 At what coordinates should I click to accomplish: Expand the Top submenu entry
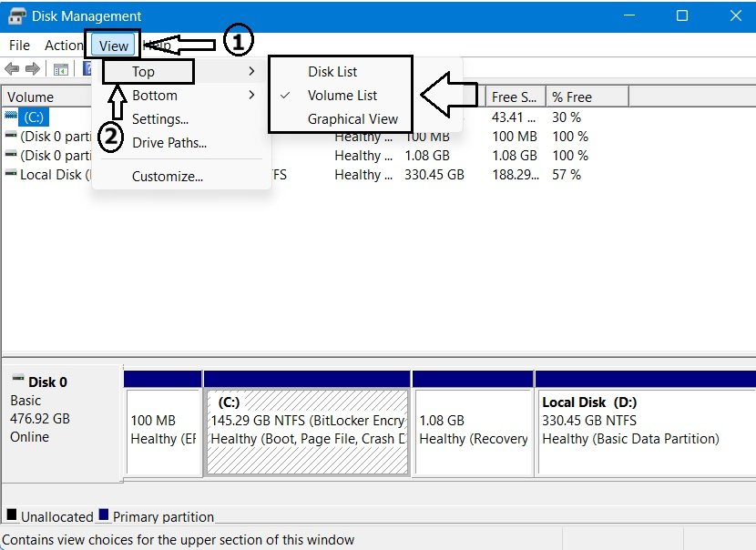(181, 71)
